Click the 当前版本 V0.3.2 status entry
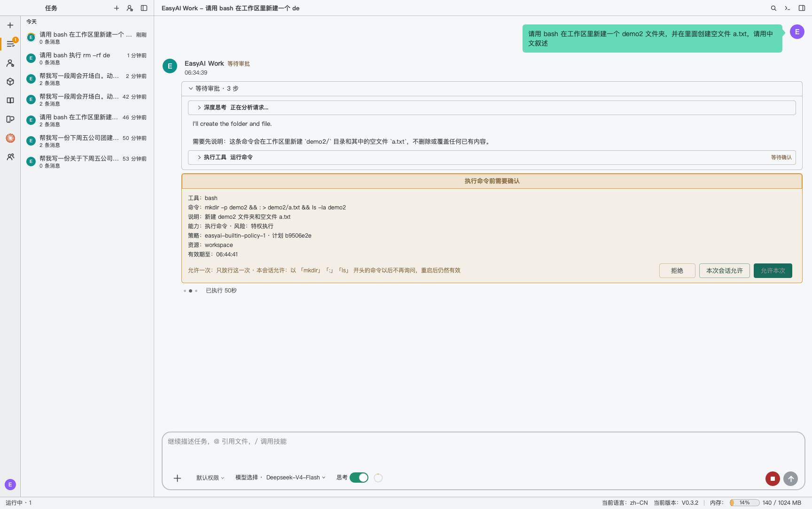812x509 pixels. [676, 502]
